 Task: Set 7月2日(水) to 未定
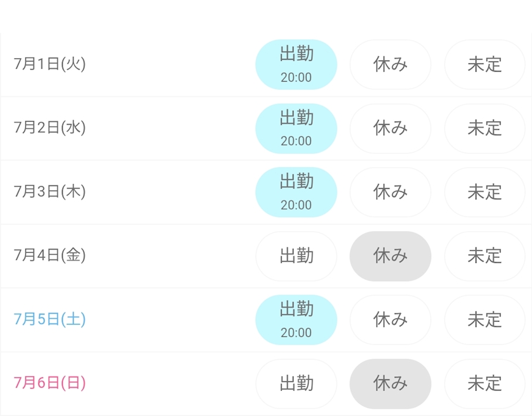pos(484,129)
